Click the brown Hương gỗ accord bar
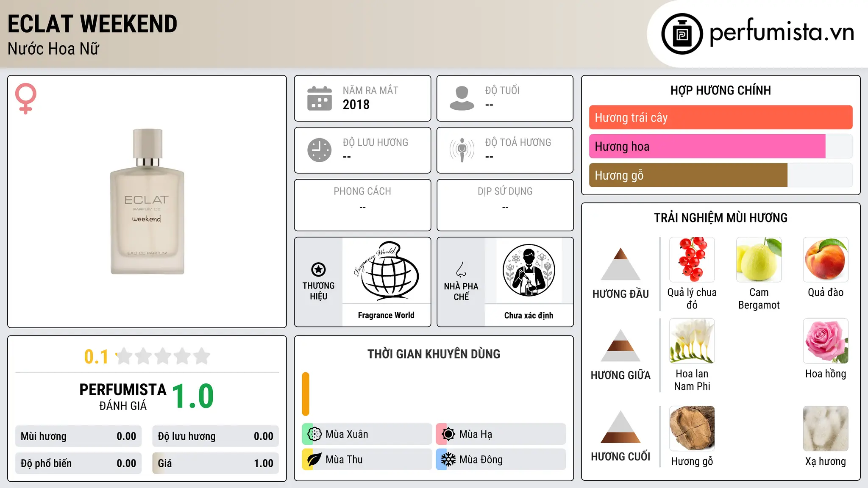868x488 pixels. [x=688, y=175]
